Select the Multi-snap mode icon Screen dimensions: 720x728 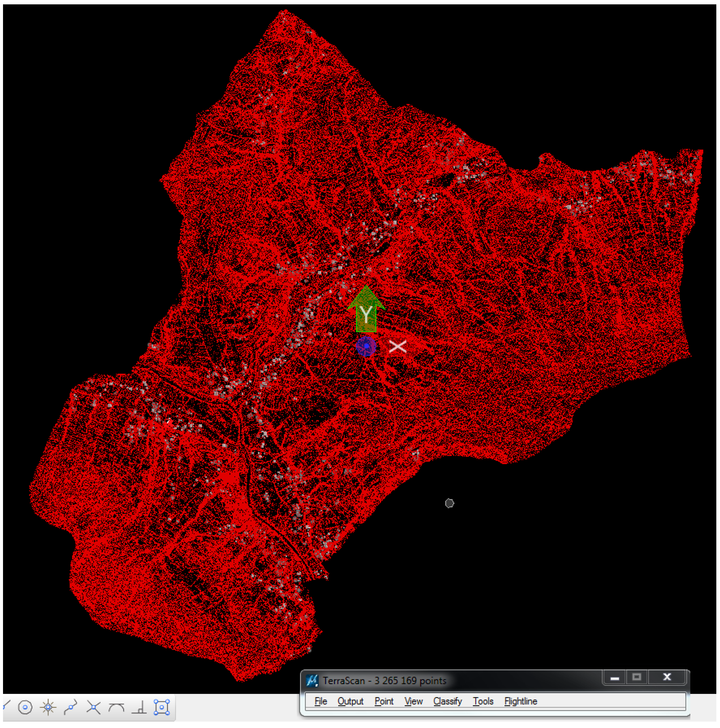click(162, 707)
